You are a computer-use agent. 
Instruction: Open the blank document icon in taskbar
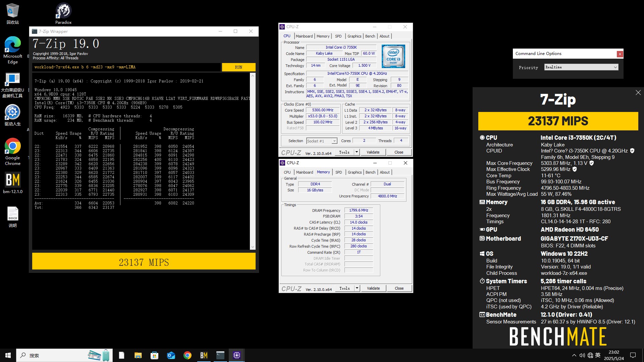121,355
